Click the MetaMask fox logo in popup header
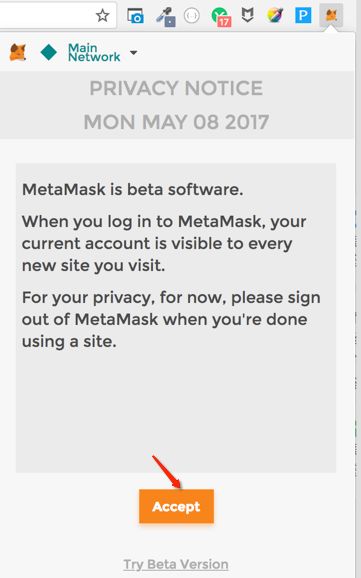The height and width of the screenshot is (578, 361). pyautogui.click(x=18, y=52)
